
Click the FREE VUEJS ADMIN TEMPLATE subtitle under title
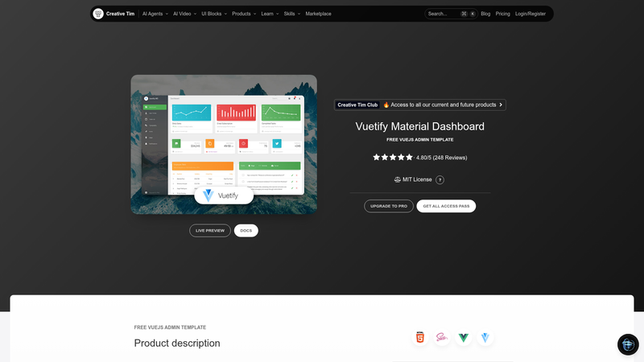[x=419, y=139]
